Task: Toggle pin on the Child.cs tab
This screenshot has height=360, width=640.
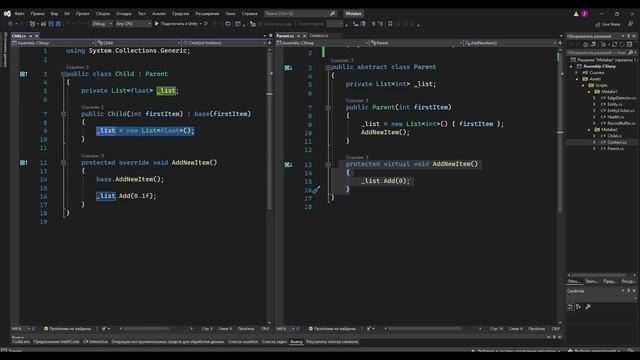Action: (31, 36)
